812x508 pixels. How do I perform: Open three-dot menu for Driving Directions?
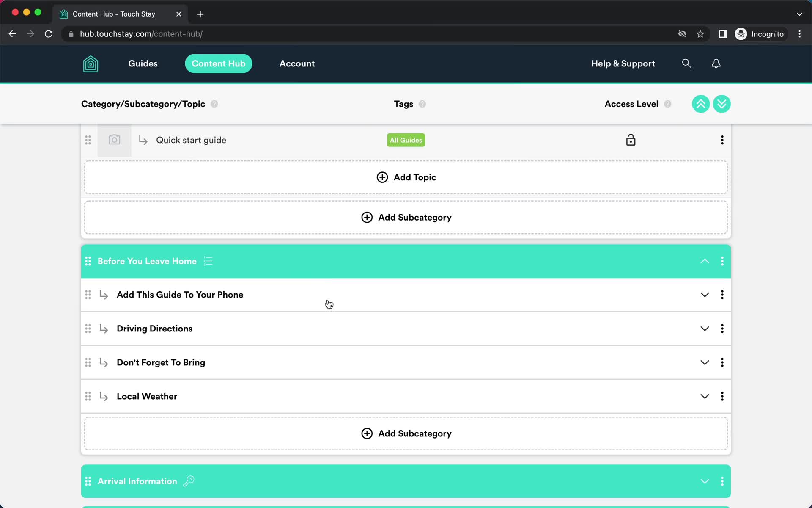722,329
